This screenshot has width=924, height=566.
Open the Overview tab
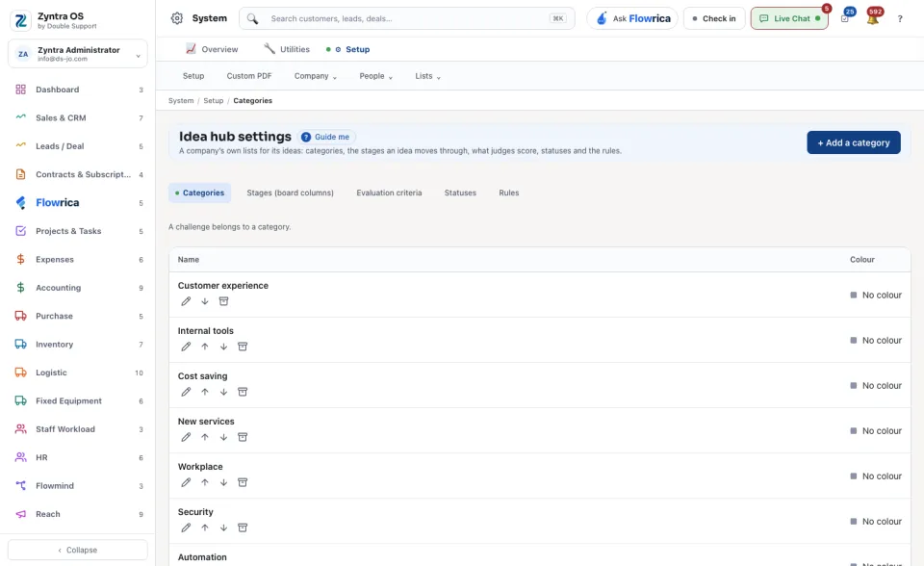coord(212,49)
